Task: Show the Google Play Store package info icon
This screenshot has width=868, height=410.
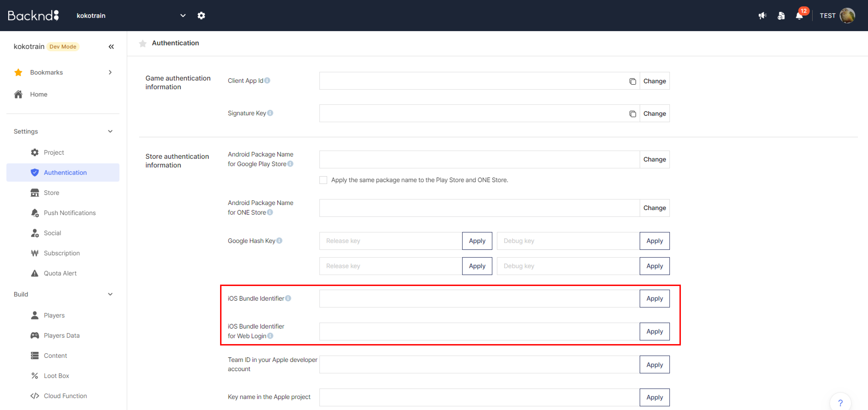Action: pos(290,164)
